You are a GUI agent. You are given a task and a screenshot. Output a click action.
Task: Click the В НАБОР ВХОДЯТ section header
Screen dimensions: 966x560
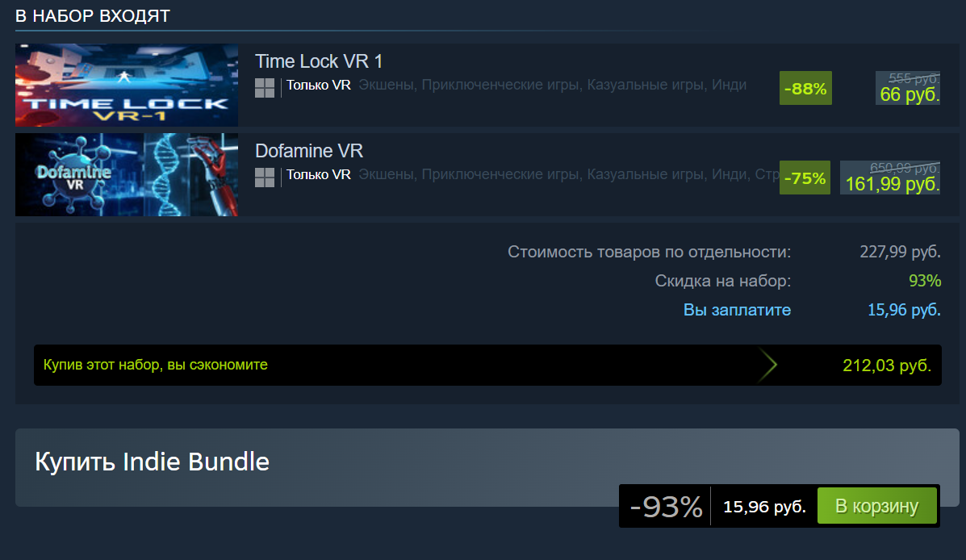pyautogui.click(x=93, y=16)
